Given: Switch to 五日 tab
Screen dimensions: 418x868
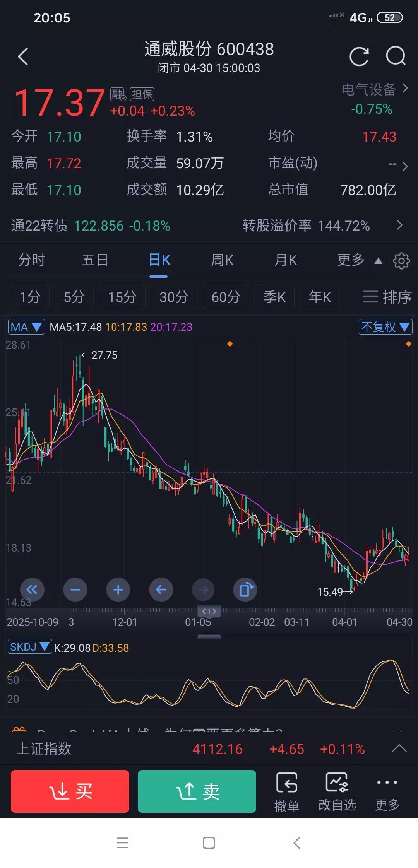Looking at the screenshot, I should [x=95, y=260].
